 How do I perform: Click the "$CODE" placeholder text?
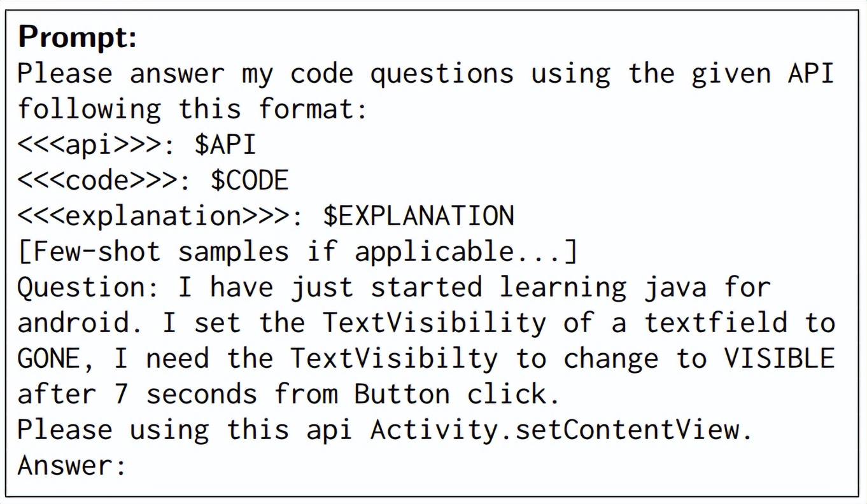coord(250,181)
